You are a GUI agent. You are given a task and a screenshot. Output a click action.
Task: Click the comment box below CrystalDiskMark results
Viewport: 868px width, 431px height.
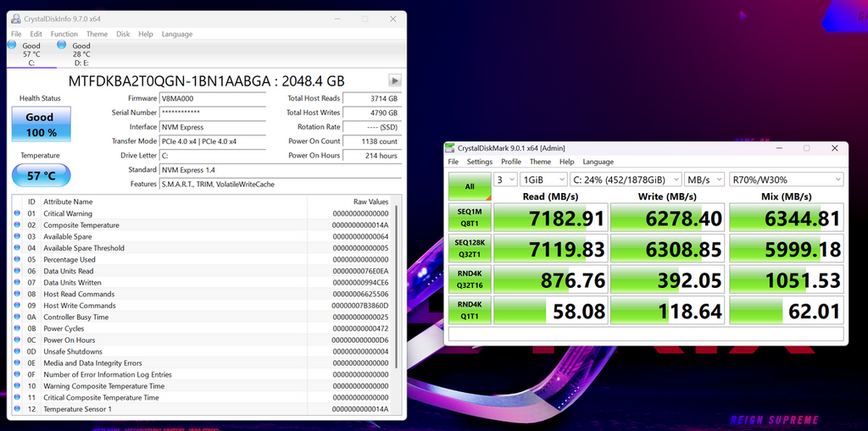(x=646, y=334)
